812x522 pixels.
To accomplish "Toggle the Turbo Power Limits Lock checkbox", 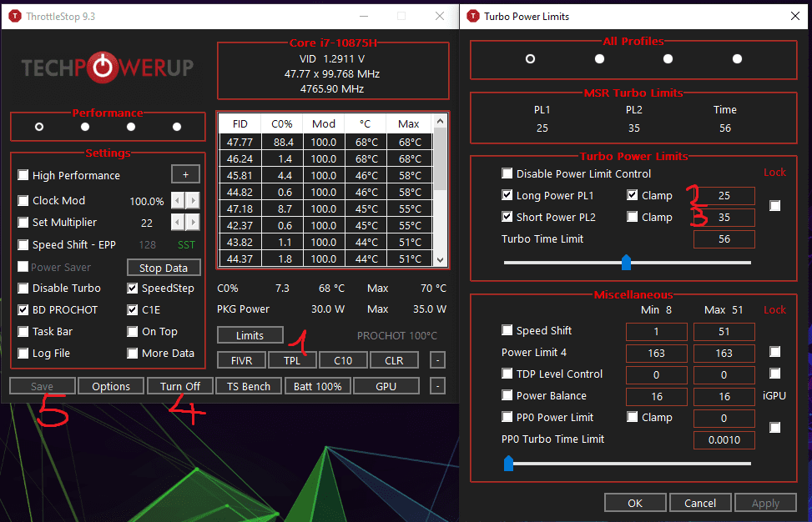I will tap(774, 205).
